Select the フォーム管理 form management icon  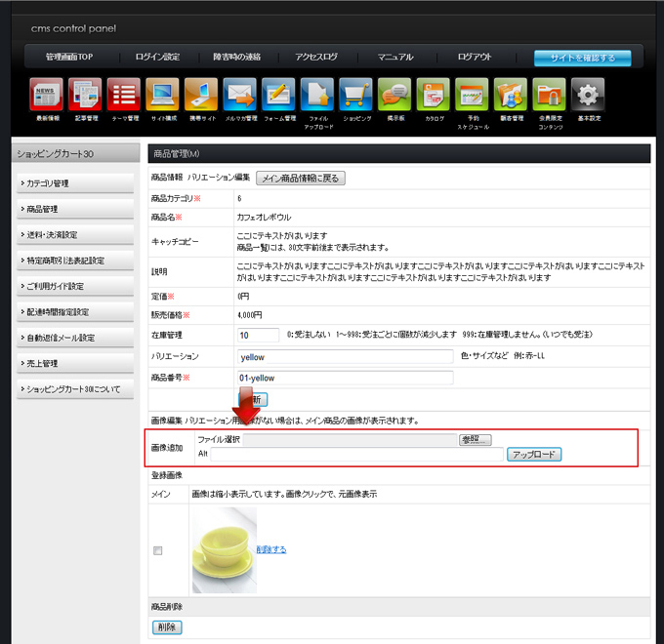(278, 95)
